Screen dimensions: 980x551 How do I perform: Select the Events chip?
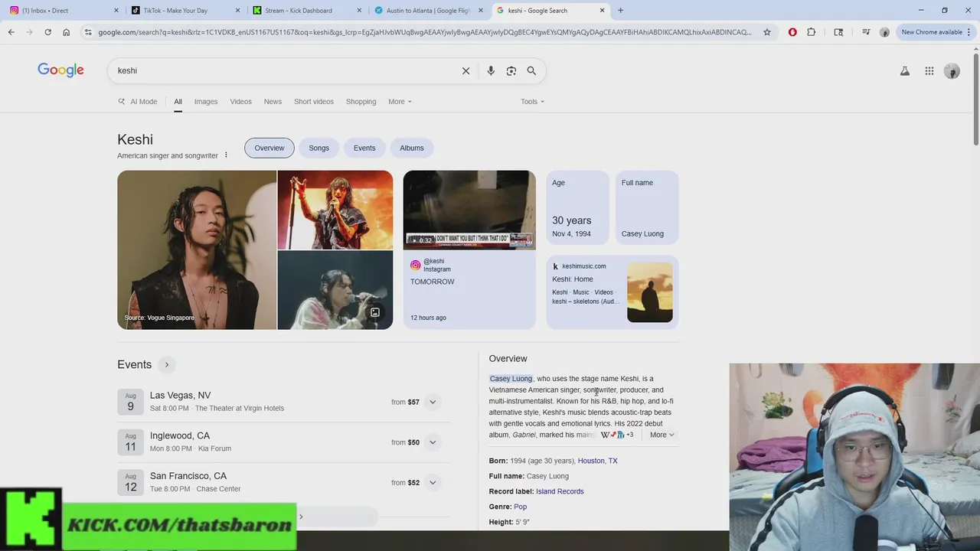click(364, 148)
